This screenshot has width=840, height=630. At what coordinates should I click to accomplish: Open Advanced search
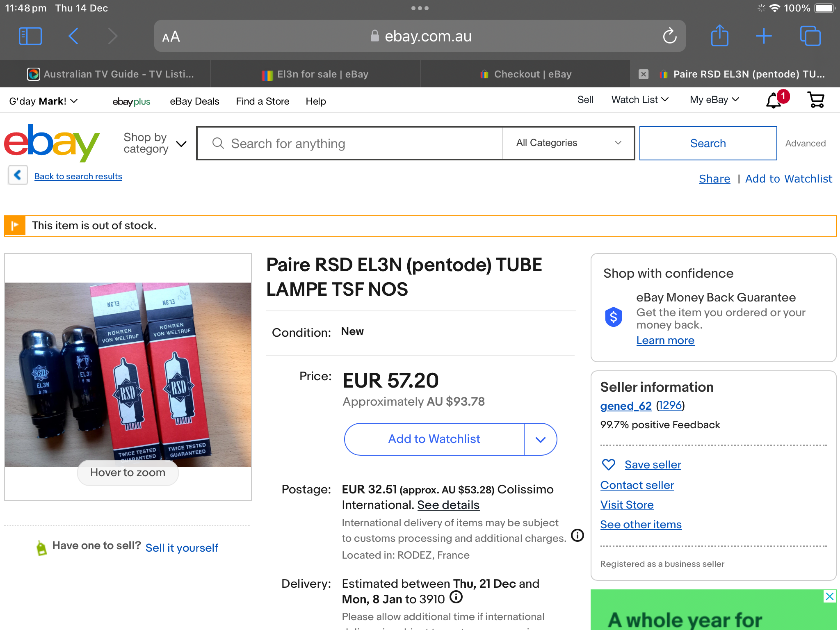(x=806, y=144)
